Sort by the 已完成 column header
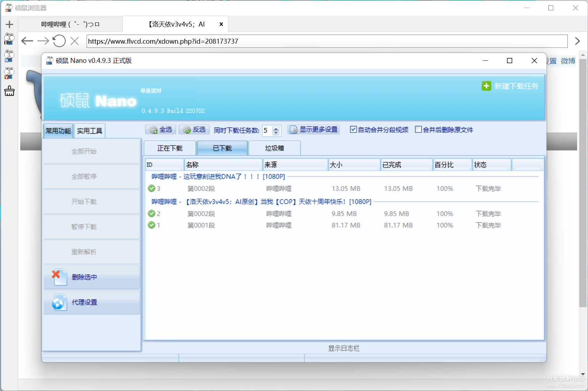 (x=407, y=165)
